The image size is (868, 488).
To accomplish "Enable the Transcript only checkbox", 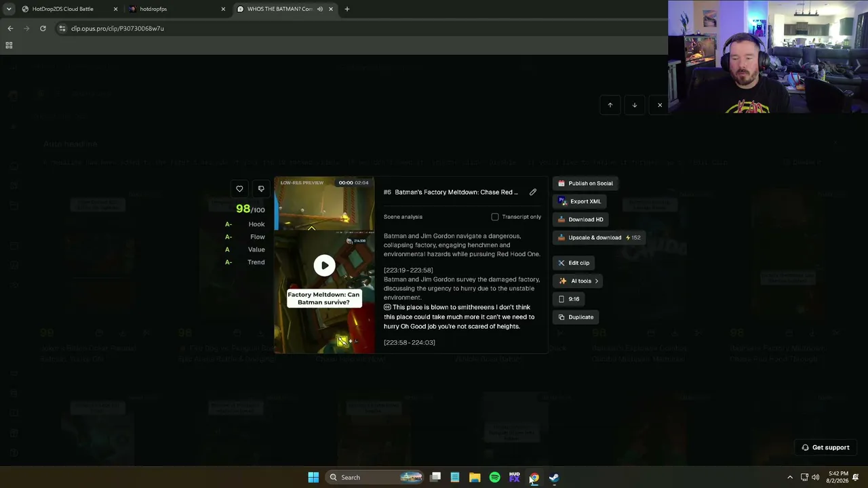I will (495, 217).
